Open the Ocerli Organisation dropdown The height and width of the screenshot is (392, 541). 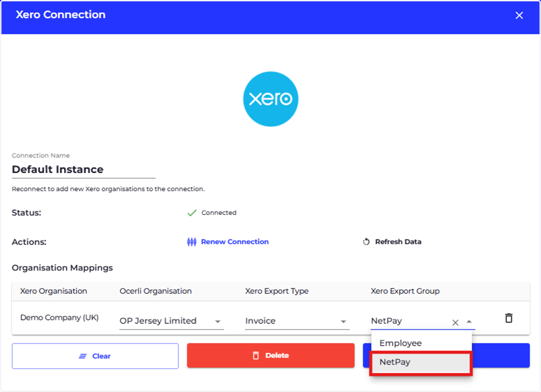(172, 321)
